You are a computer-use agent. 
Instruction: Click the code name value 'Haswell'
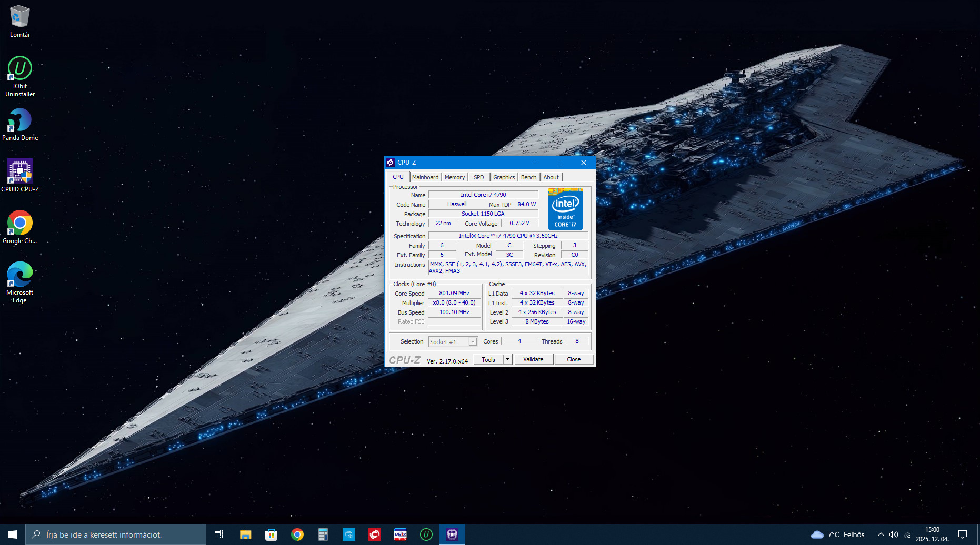[457, 204]
